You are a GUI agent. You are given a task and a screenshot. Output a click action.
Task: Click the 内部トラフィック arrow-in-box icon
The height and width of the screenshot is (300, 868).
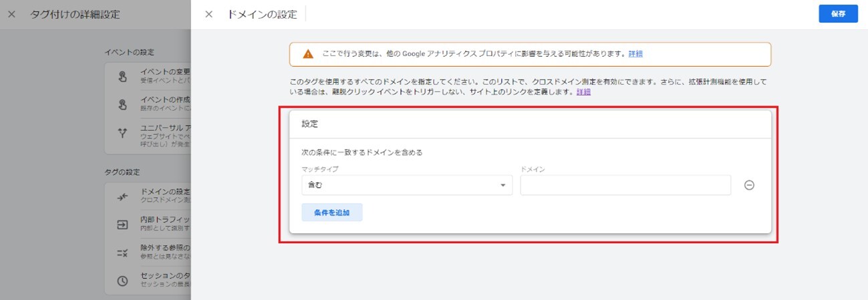(122, 224)
